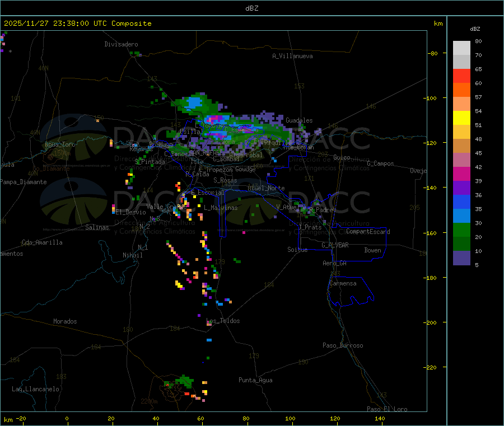Viewport: 504px width, 426px height.
Task: Click the Carmensa location label
Action: coord(343,283)
